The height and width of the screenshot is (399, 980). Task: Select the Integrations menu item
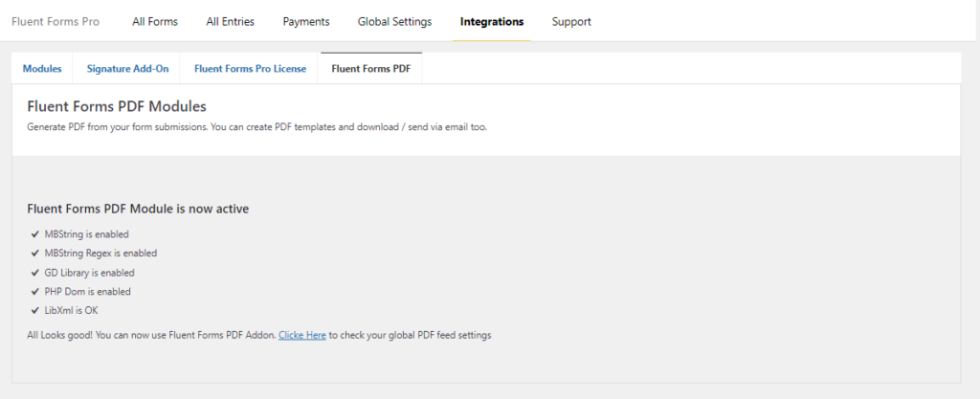pyautogui.click(x=492, y=22)
